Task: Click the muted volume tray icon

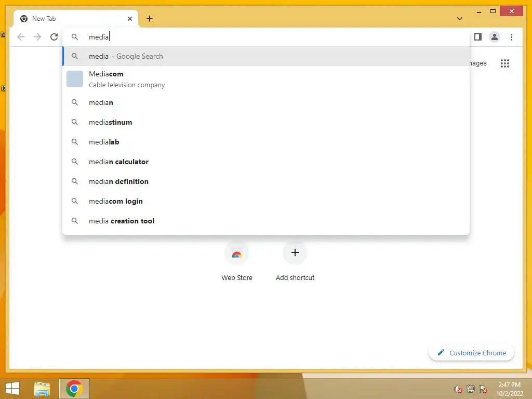Action: [458, 389]
